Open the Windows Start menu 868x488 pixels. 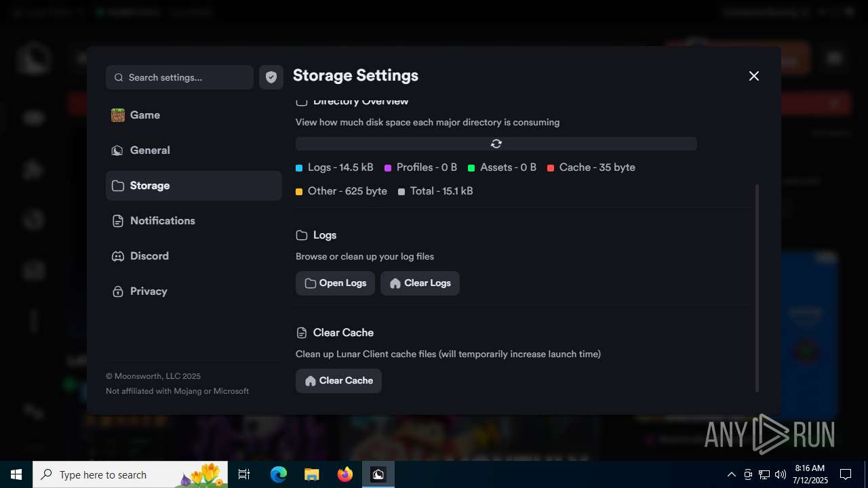[x=16, y=474]
